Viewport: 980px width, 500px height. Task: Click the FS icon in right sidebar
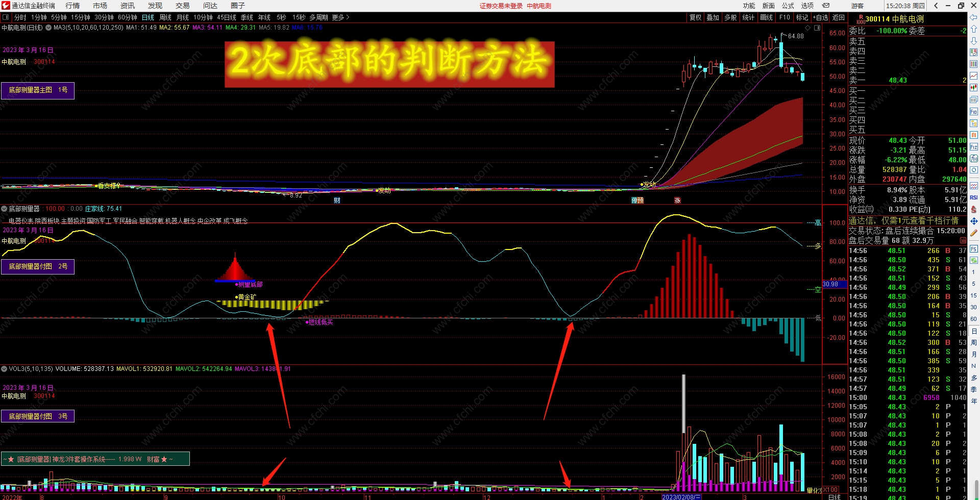point(974,248)
